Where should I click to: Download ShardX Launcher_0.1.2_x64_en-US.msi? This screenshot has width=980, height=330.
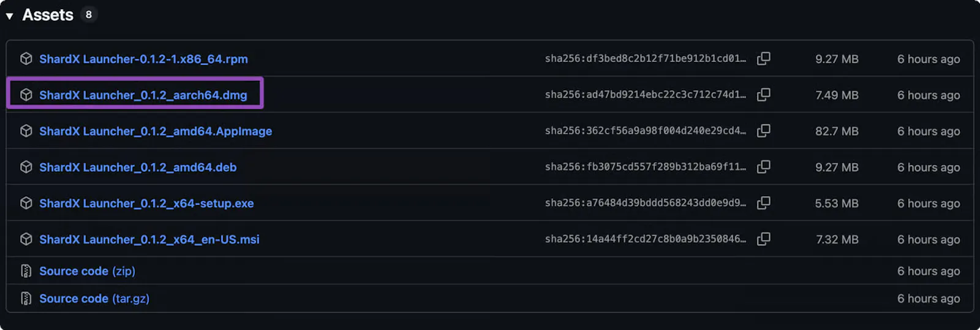point(149,240)
